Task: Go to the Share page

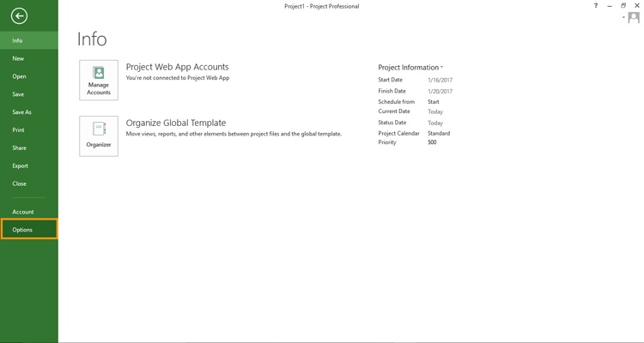Action: (29, 147)
